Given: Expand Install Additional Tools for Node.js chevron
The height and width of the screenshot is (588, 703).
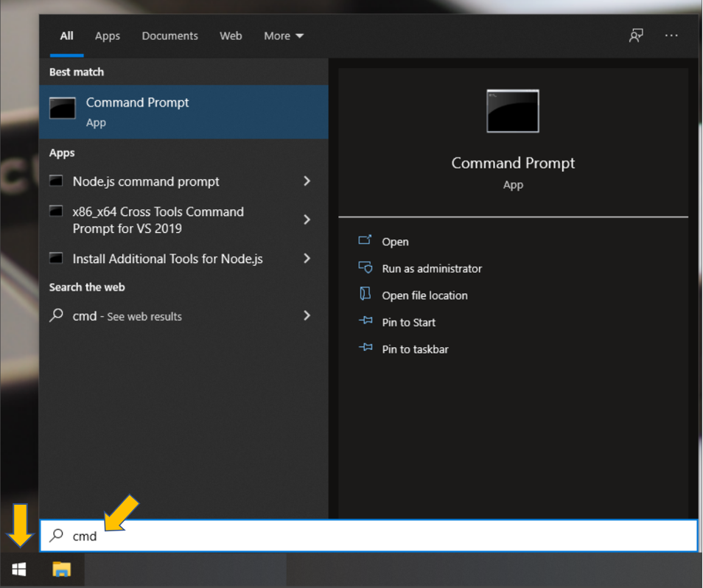Looking at the screenshot, I should click(x=307, y=258).
